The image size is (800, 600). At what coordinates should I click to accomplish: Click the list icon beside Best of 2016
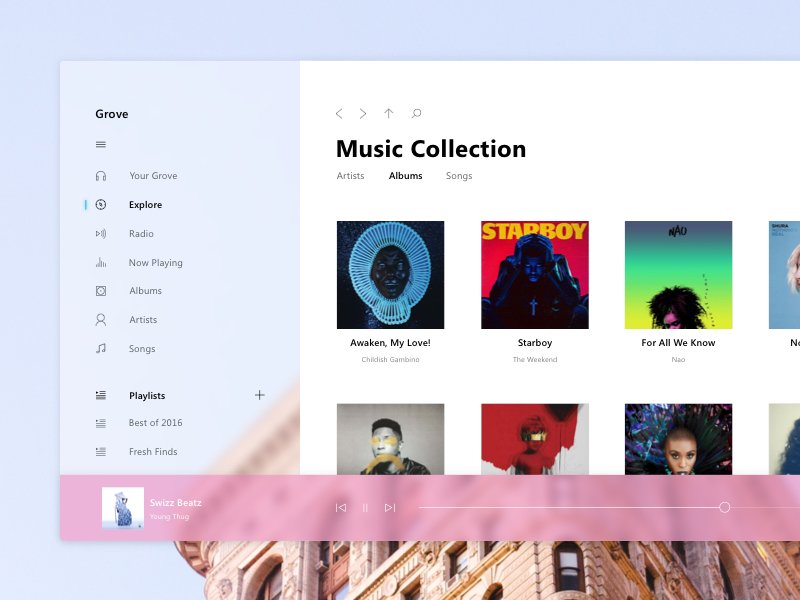tap(101, 423)
